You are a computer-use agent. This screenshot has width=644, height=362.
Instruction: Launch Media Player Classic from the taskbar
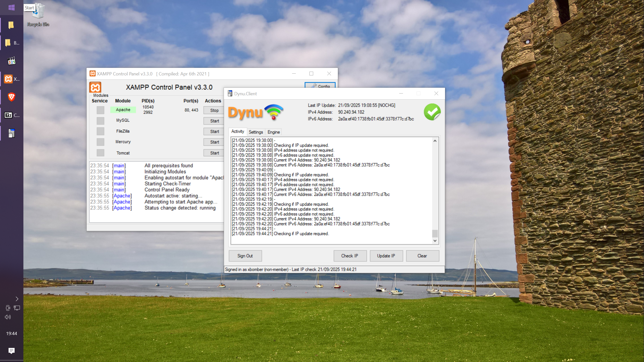click(12, 61)
